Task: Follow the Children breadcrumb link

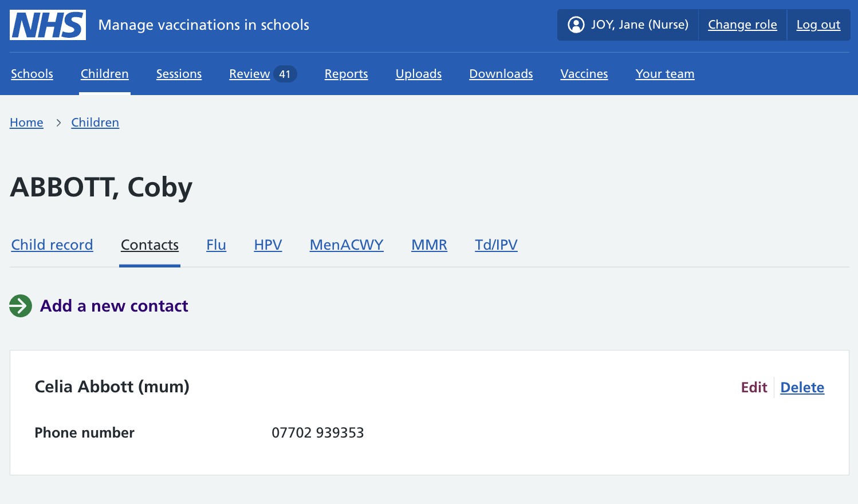Action: point(95,123)
